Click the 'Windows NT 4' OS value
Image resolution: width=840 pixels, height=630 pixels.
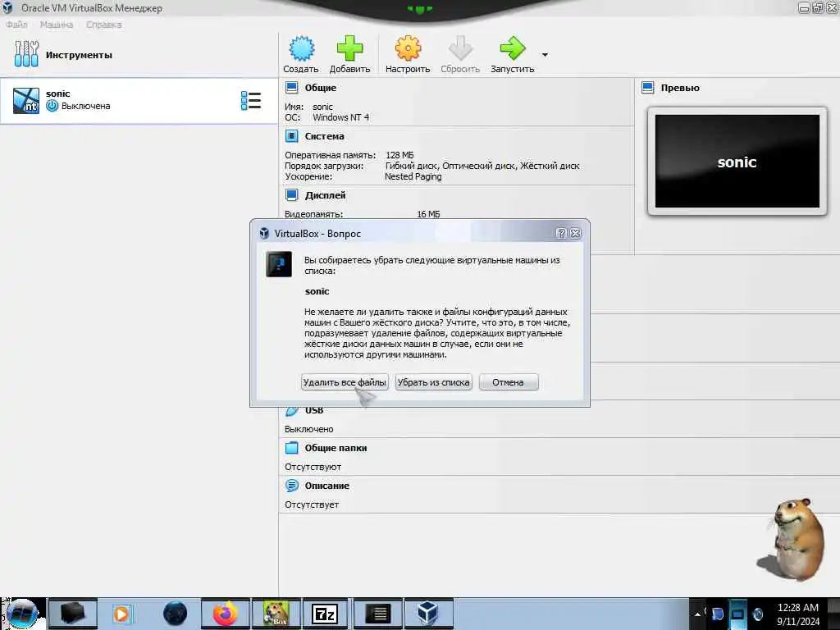340,117
